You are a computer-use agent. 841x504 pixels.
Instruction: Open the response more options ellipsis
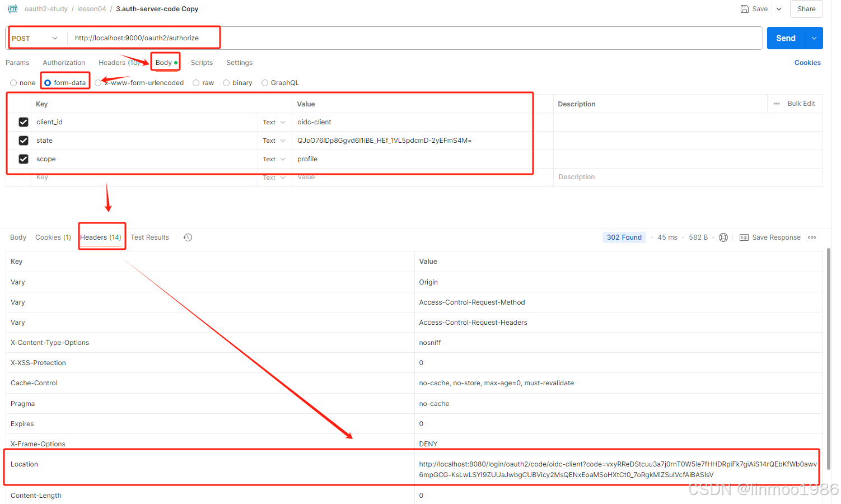[812, 237]
